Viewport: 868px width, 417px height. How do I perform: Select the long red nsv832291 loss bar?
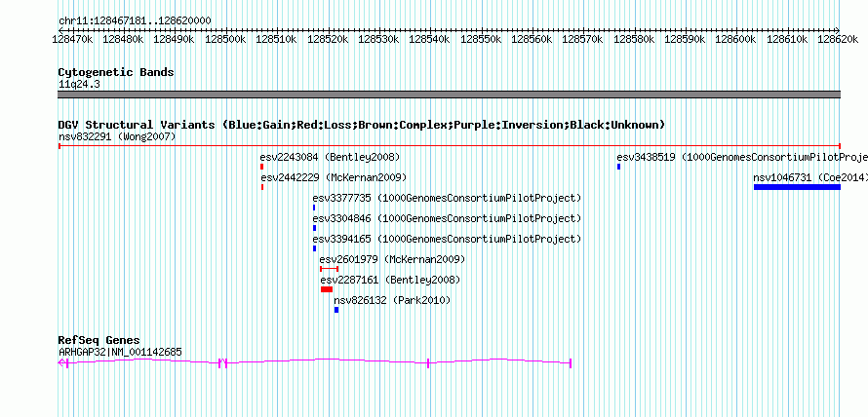[x=450, y=146]
